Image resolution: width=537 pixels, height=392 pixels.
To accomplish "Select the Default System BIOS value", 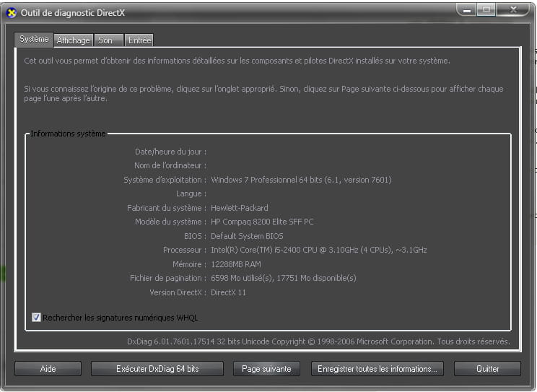I will (247, 236).
